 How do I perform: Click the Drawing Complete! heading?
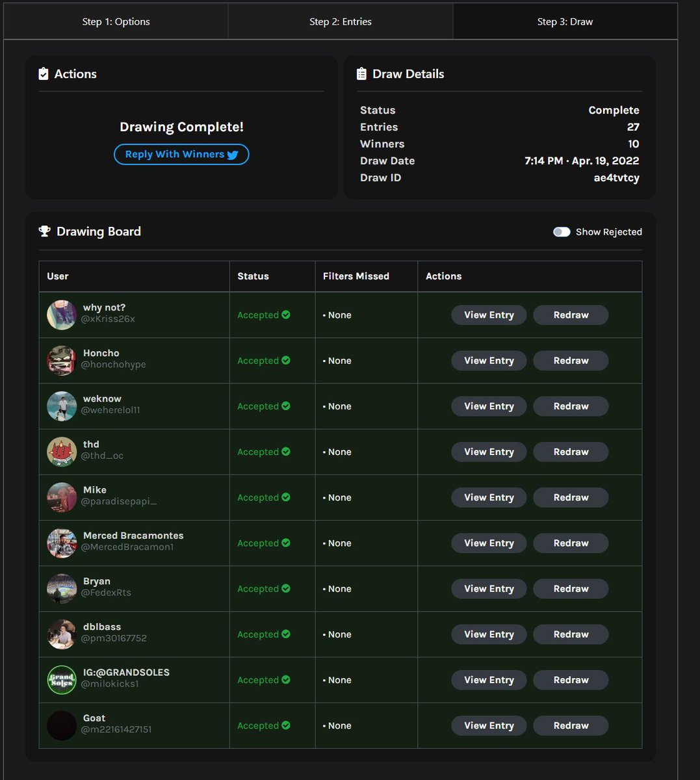tap(181, 127)
